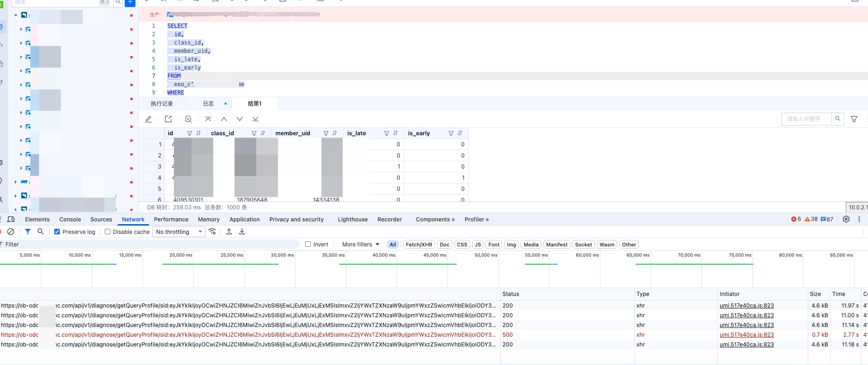Click filter icon on is_late column
Image resolution: width=868 pixels, height=365 pixels.
click(386, 133)
